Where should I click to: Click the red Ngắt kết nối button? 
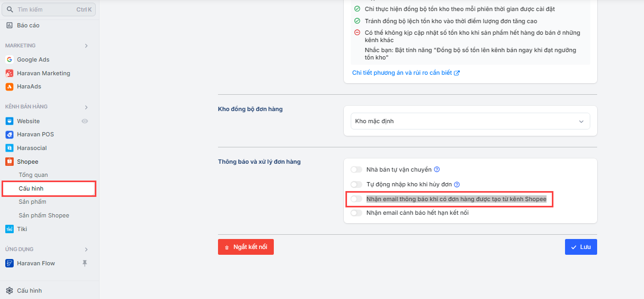point(246,247)
